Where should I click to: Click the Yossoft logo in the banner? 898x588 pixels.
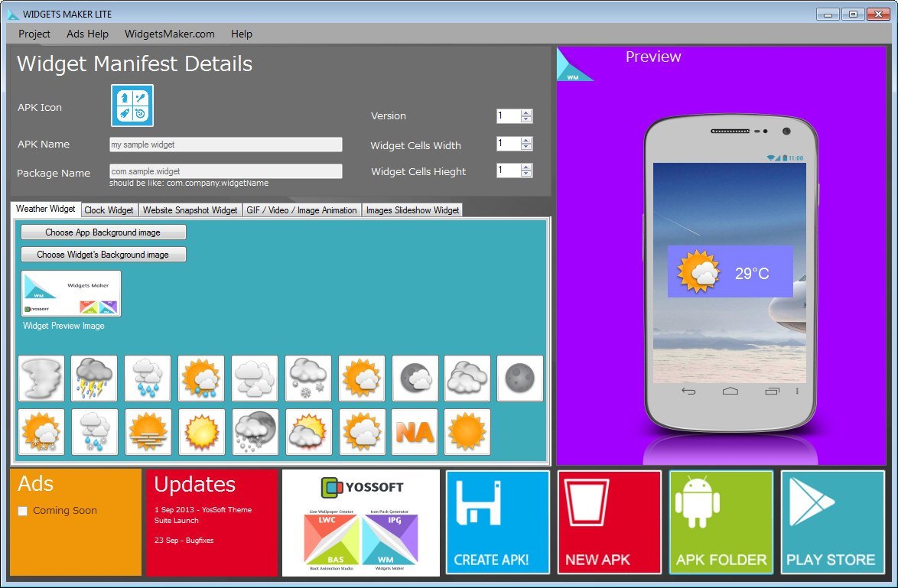point(362,487)
